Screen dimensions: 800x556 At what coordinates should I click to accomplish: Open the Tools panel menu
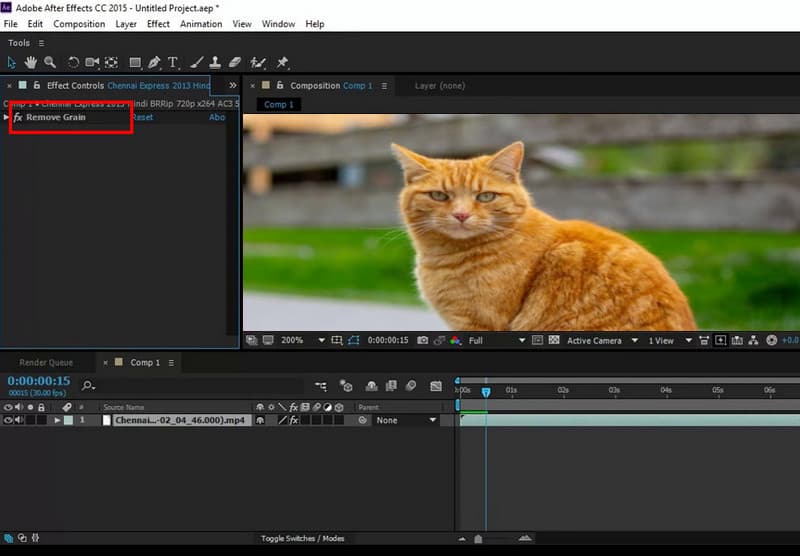click(41, 43)
